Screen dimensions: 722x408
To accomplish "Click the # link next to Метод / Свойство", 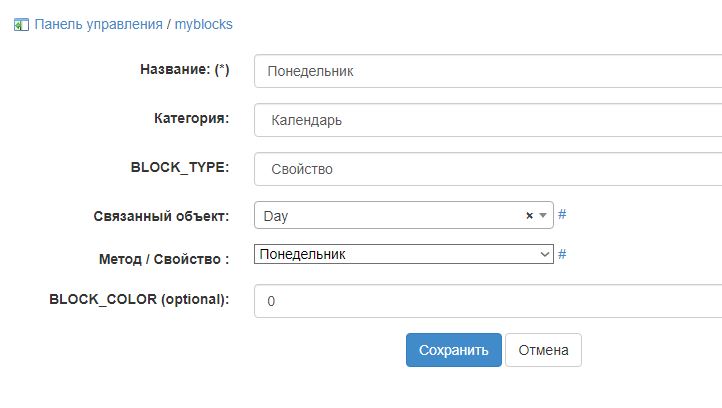I will pyautogui.click(x=562, y=254).
